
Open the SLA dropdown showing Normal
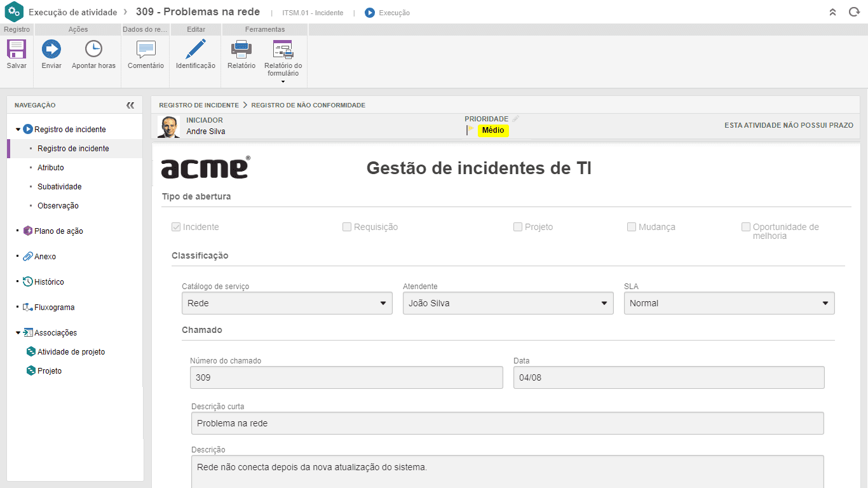[x=729, y=303]
